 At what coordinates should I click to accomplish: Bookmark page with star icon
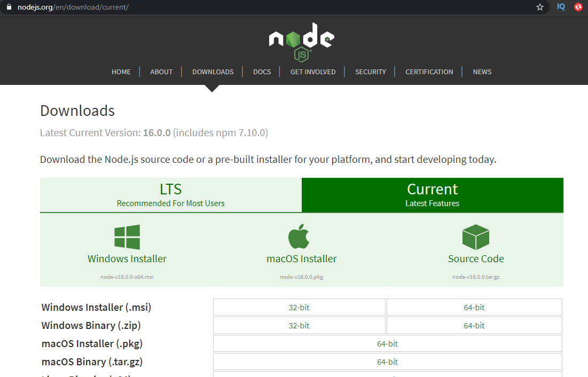[x=539, y=7]
